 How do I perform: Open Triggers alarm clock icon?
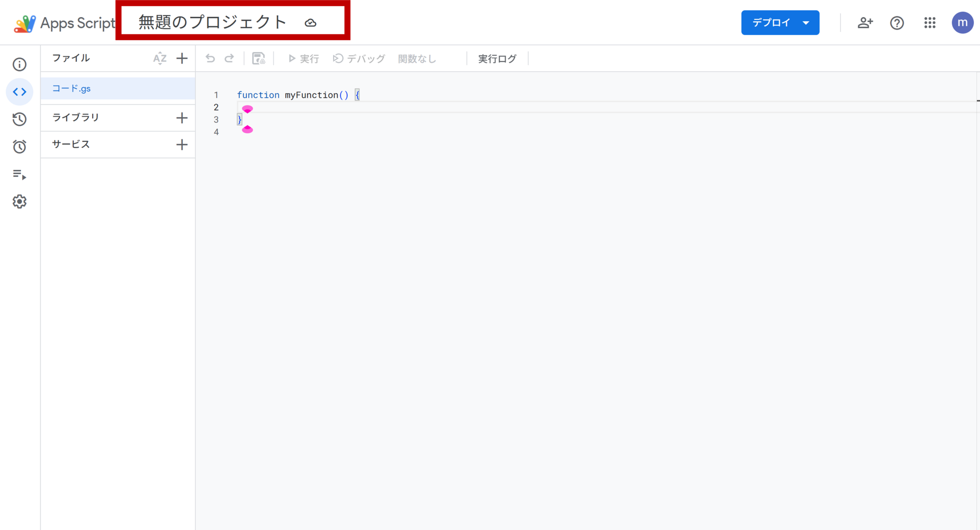(20, 147)
